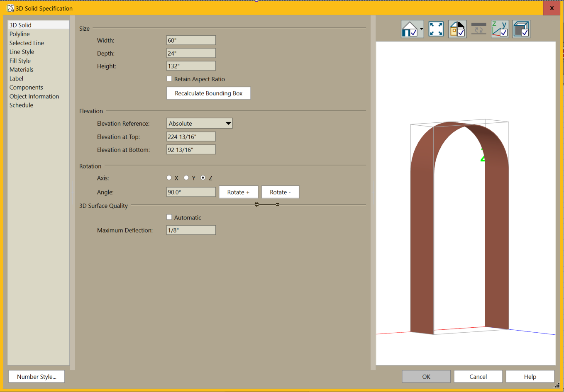
Task: Select the X rotation axis radio button
Action: (x=169, y=178)
